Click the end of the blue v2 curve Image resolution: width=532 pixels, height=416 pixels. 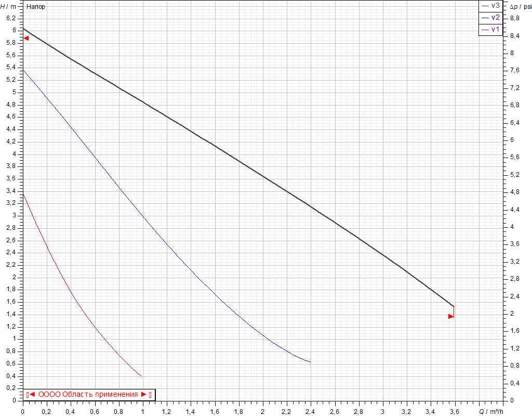[310, 361]
